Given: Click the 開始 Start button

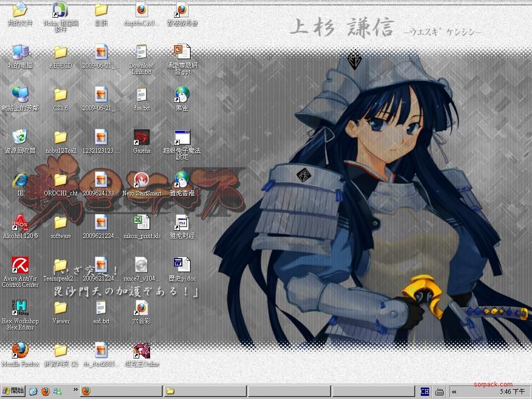Looking at the screenshot, I should 14,391.
